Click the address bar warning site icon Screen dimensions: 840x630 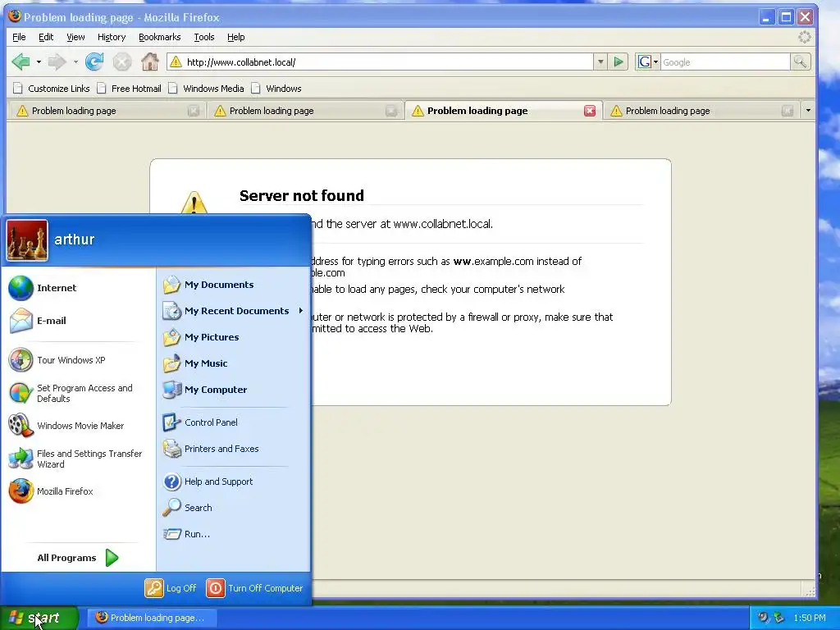(176, 62)
